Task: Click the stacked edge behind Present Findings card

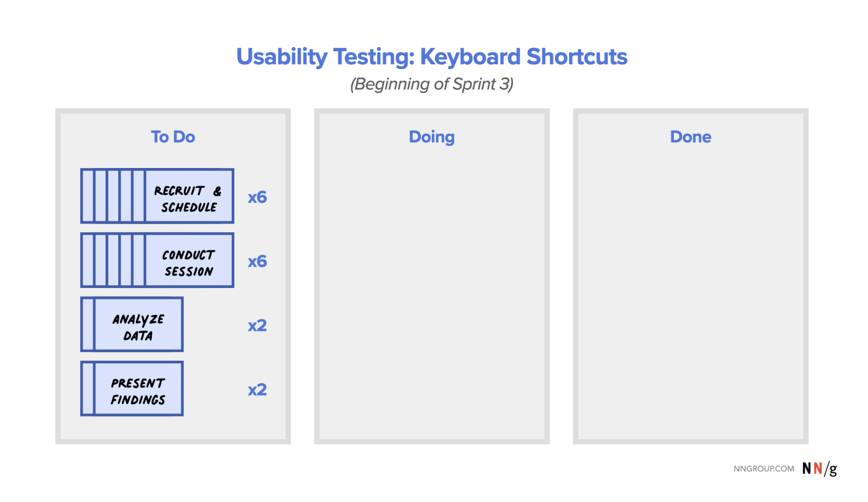Action: 88,389
